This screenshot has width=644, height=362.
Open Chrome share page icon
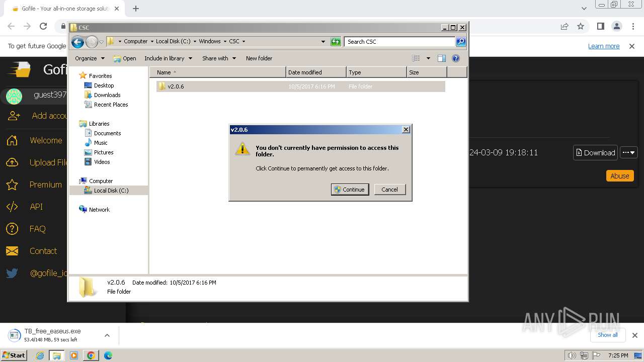565,26
